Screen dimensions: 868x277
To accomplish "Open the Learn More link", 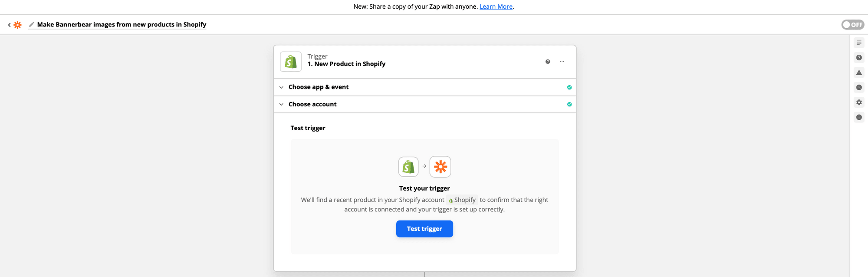I will [496, 7].
